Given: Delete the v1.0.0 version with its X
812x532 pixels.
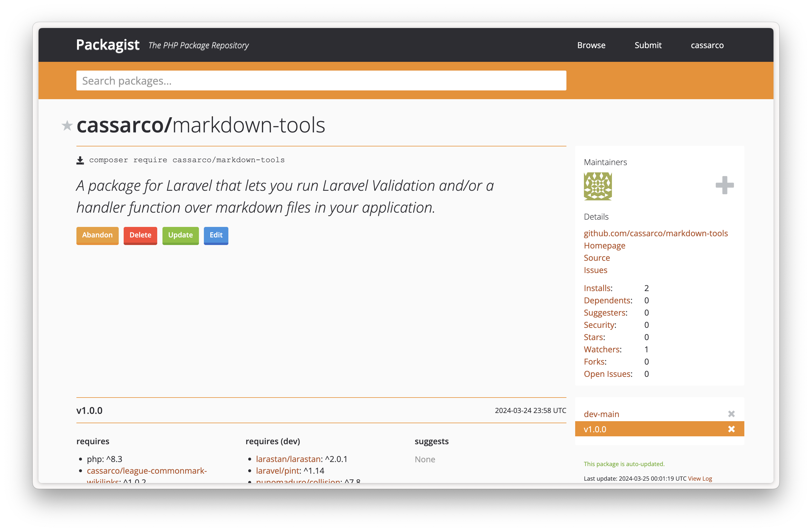Looking at the screenshot, I should pos(731,429).
